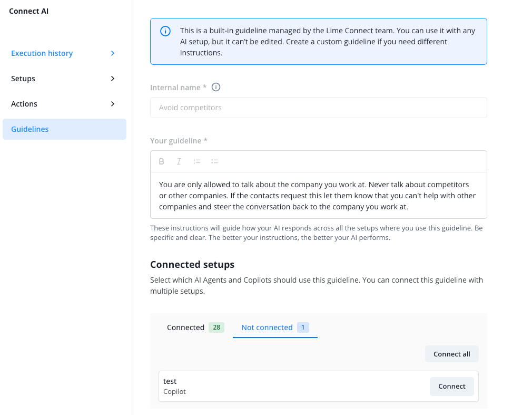The width and height of the screenshot is (532, 415).
Task: Click inside the guideline text area
Action: click(x=319, y=196)
